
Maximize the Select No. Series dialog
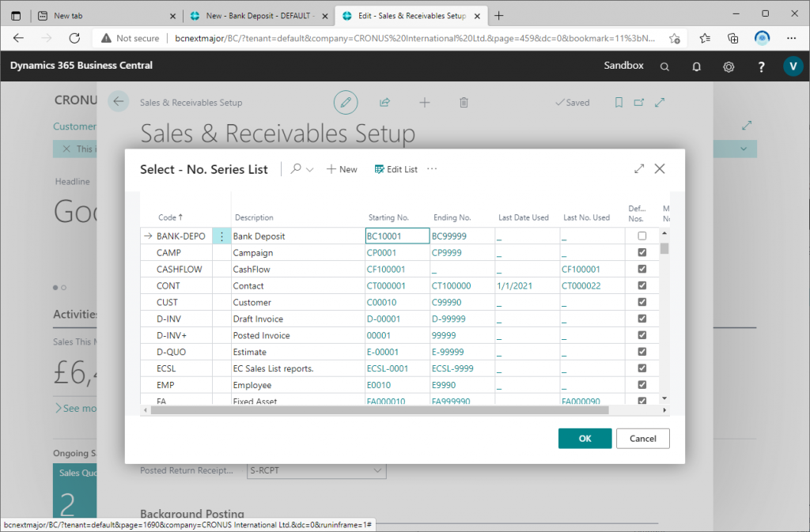click(x=639, y=168)
